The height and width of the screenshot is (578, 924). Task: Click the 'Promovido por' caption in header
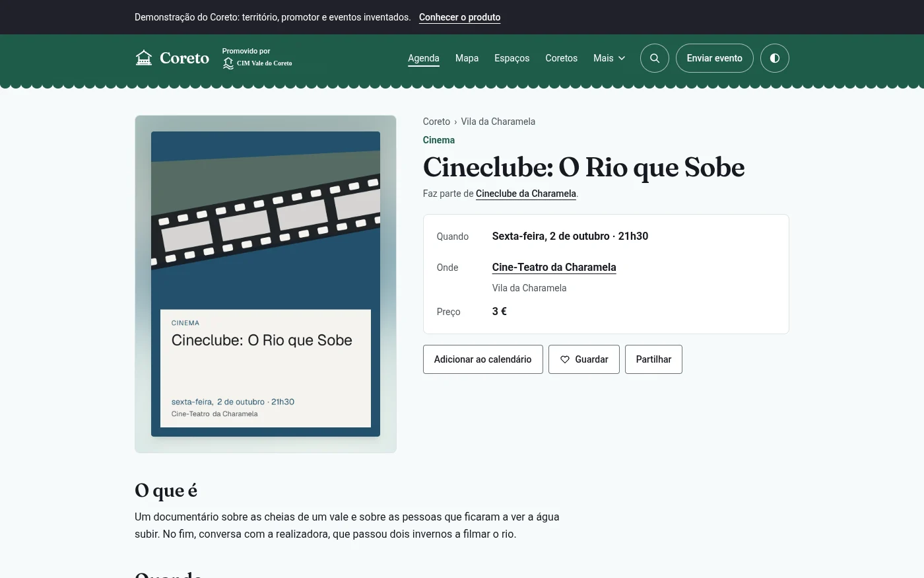click(x=246, y=51)
